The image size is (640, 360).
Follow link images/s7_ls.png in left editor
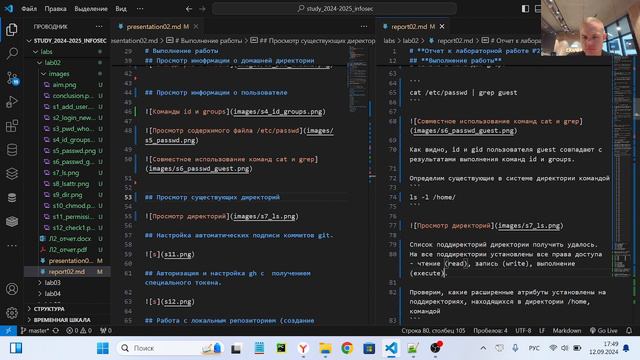(264, 216)
